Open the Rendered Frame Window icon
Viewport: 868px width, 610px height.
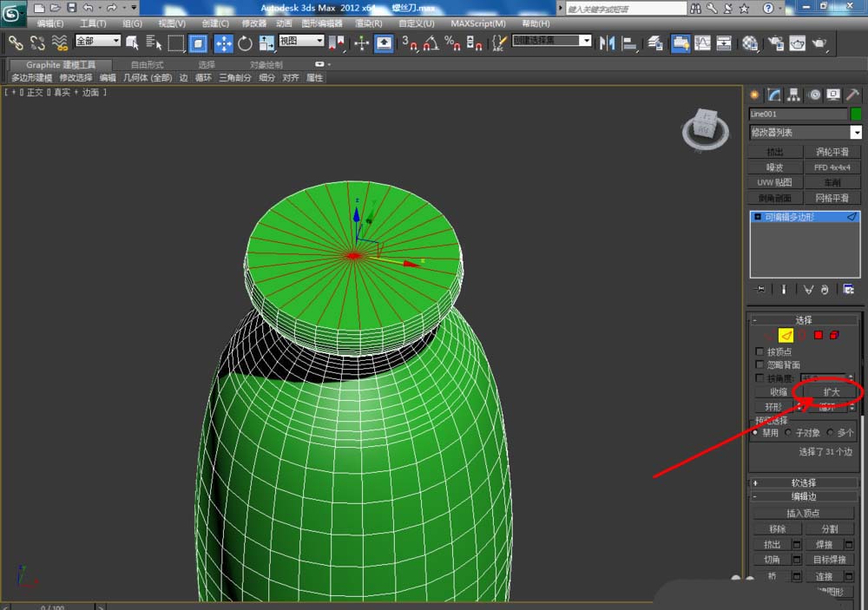click(x=797, y=43)
